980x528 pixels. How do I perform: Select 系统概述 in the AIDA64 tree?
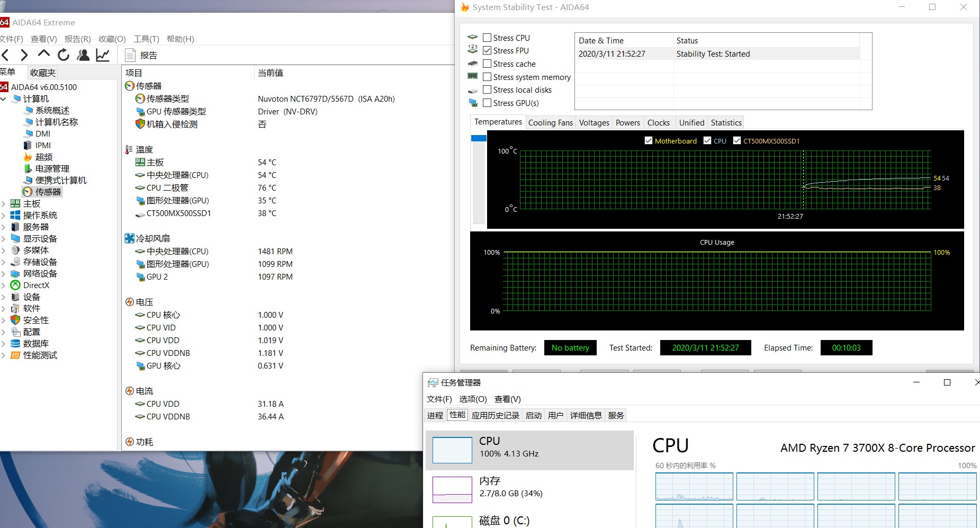pos(52,110)
